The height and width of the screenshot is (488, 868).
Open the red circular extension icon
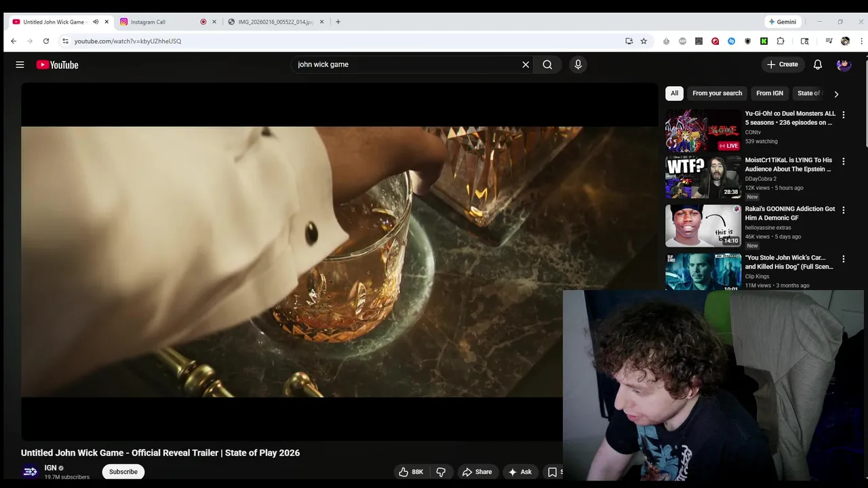(715, 41)
